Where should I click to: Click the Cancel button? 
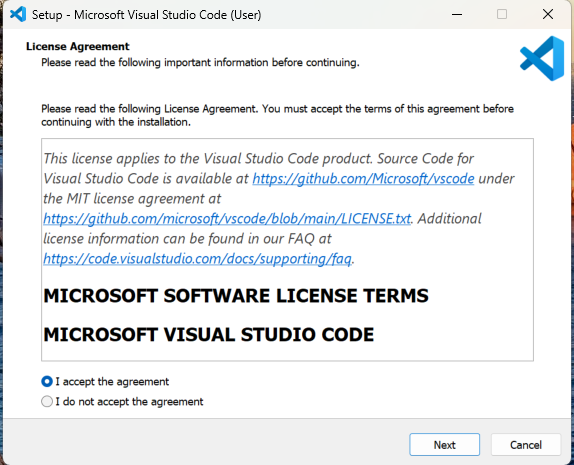click(x=526, y=444)
